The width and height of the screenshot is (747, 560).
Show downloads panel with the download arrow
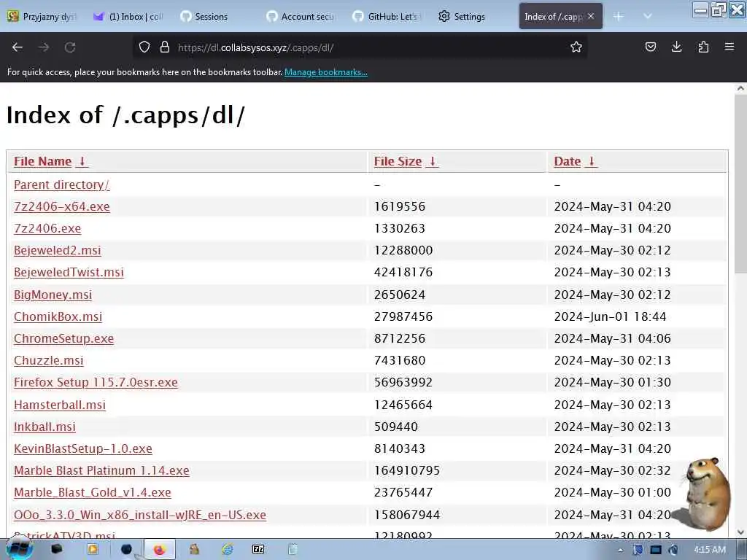(x=676, y=47)
